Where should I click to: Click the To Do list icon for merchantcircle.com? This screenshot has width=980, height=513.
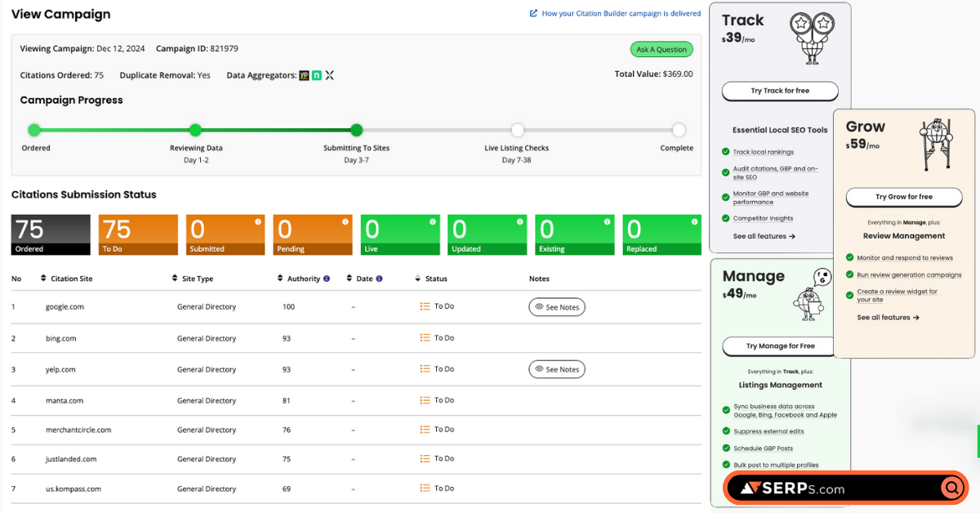click(425, 429)
